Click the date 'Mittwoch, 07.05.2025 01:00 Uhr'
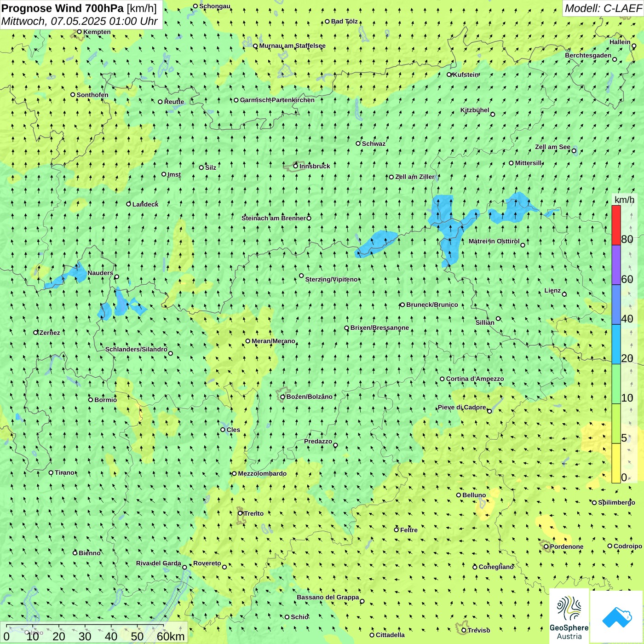Screen dimensions: 644x644 coord(80,21)
